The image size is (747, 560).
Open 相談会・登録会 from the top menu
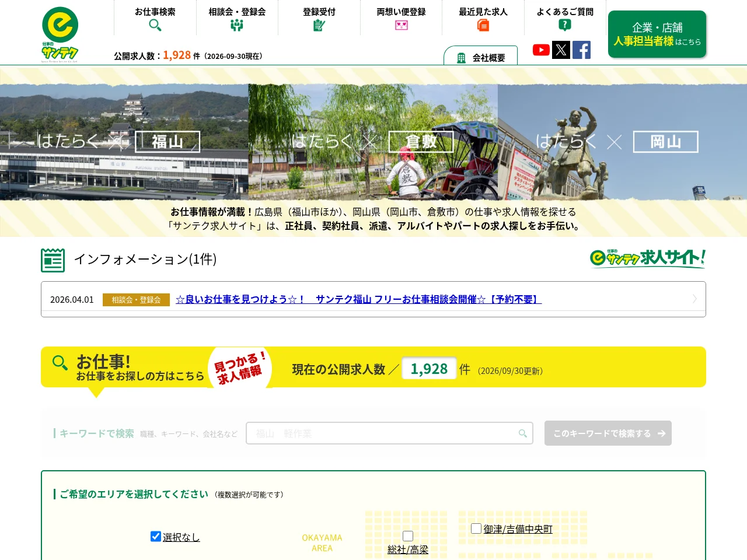click(237, 19)
